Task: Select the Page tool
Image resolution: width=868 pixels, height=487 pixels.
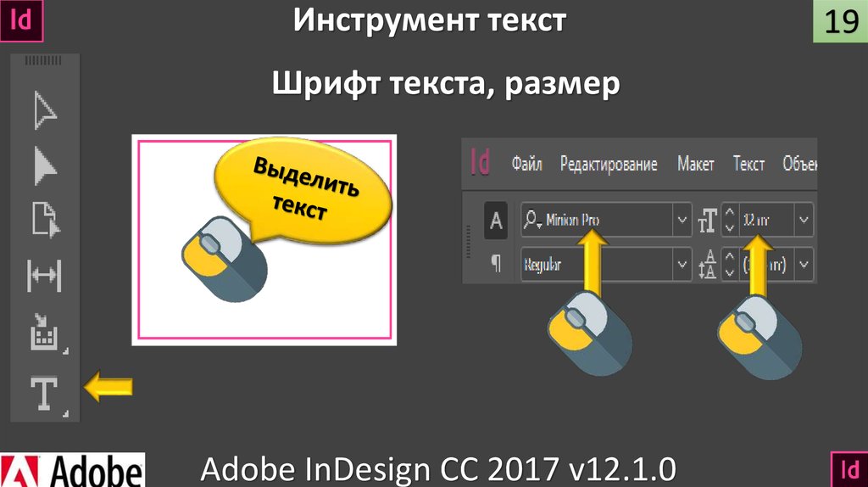Action: [46, 220]
